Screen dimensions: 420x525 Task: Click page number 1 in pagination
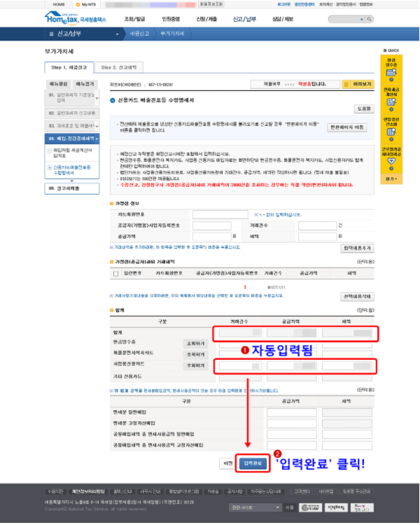[245, 287]
